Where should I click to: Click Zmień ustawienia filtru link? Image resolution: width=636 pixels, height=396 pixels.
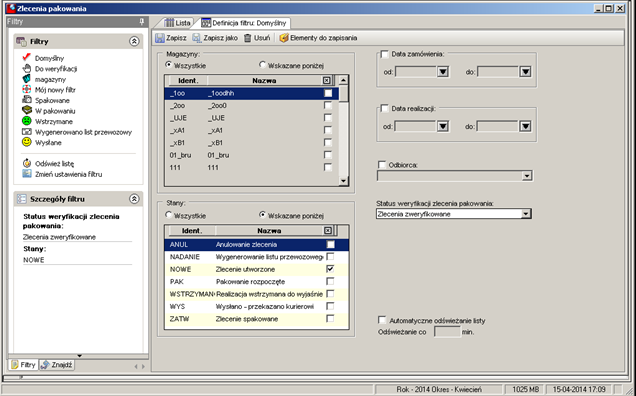[69, 174]
